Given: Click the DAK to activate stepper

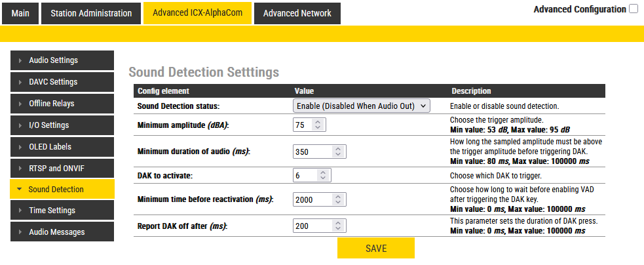Looking at the screenshot, I should (x=322, y=176).
